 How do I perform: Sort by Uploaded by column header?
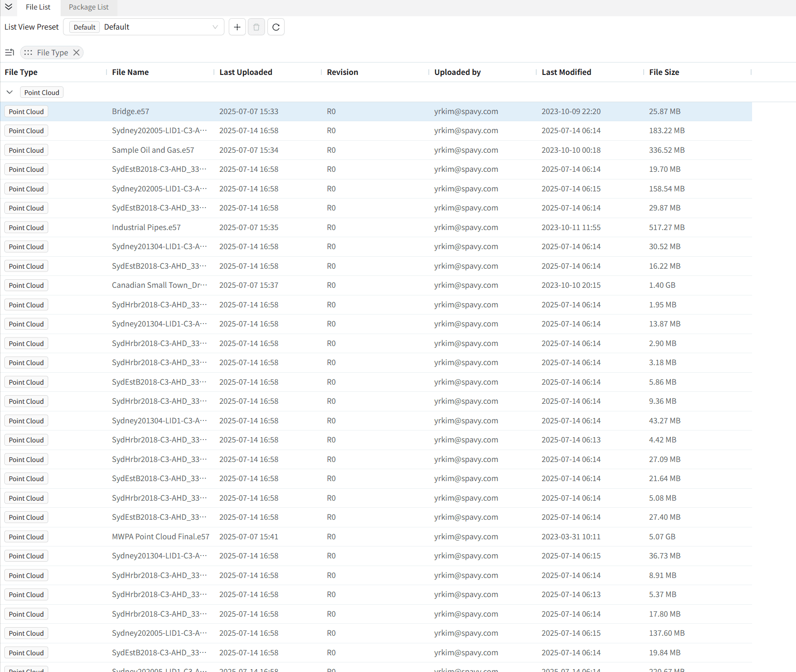coord(457,72)
